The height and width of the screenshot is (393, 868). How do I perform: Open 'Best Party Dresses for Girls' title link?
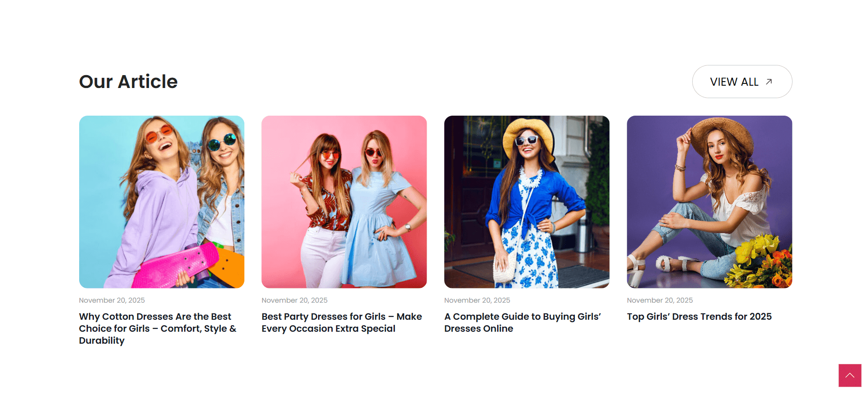click(x=341, y=323)
